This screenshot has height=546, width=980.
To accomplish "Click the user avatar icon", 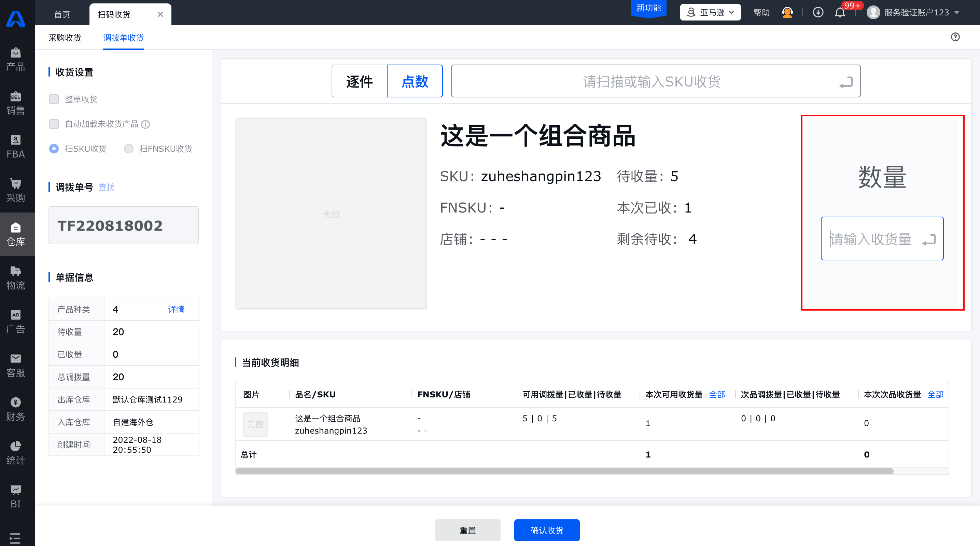I will click(873, 13).
